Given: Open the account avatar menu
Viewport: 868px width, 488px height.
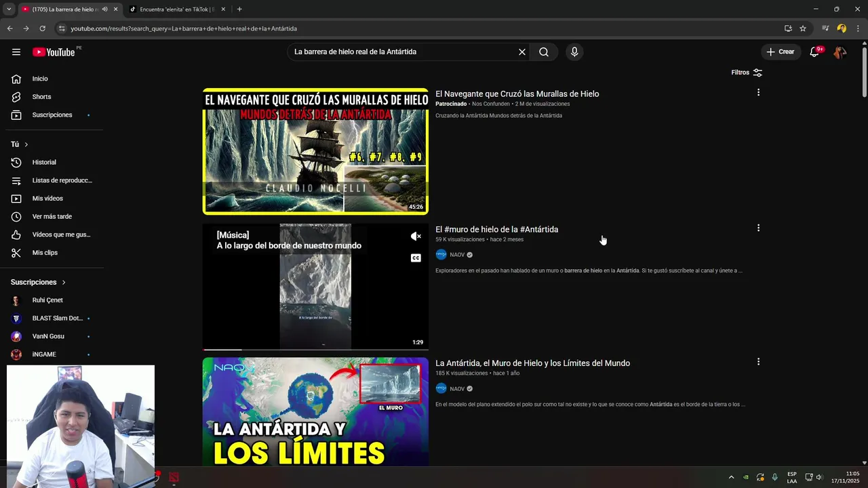Looking at the screenshot, I should (x=840, y=52).
